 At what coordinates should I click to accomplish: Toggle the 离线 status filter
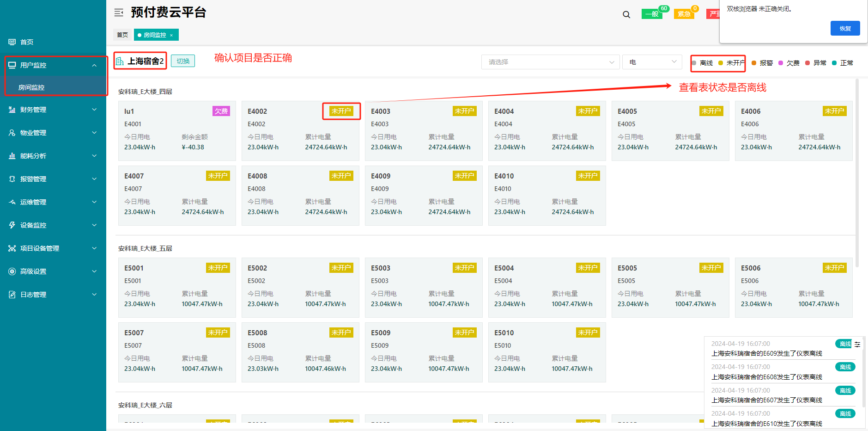[702, 63]
